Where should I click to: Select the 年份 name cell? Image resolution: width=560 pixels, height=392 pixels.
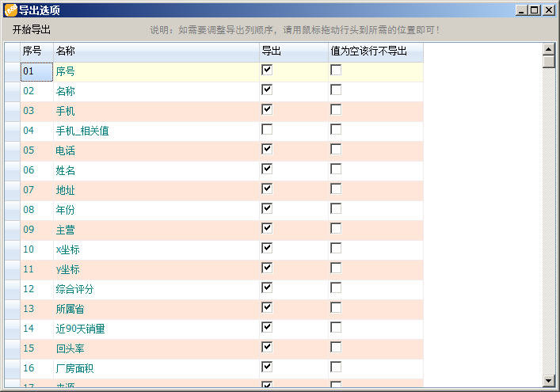(x=155, y=210)
